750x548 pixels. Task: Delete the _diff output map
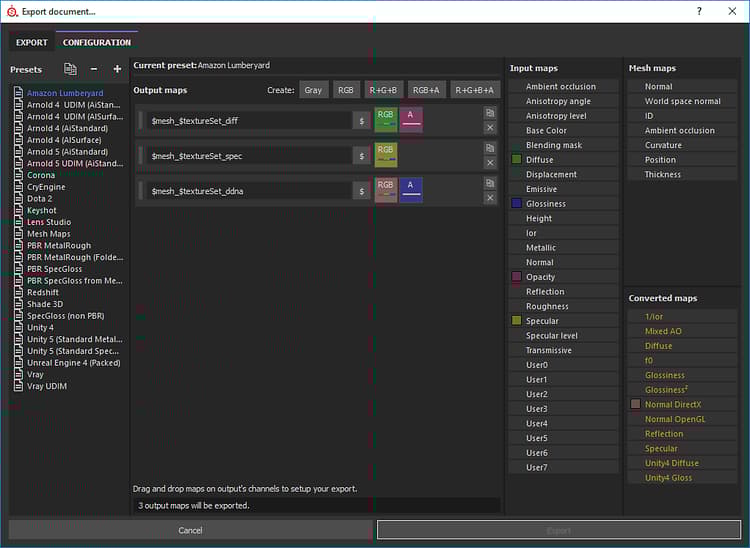(x=490, y=128)
